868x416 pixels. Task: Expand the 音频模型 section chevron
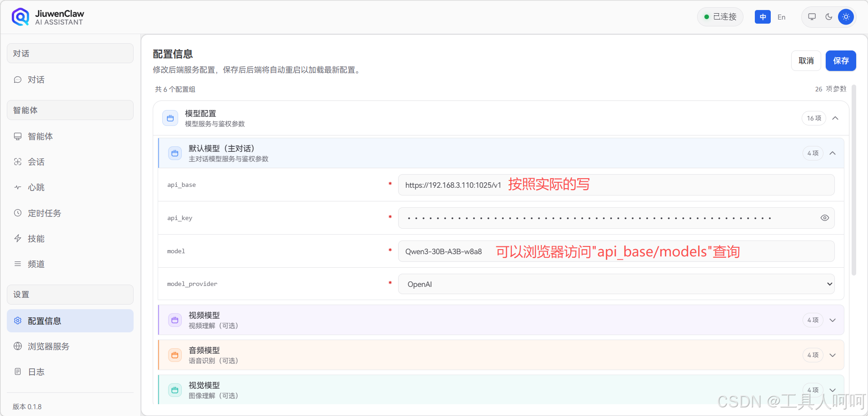tap(833, 355)
